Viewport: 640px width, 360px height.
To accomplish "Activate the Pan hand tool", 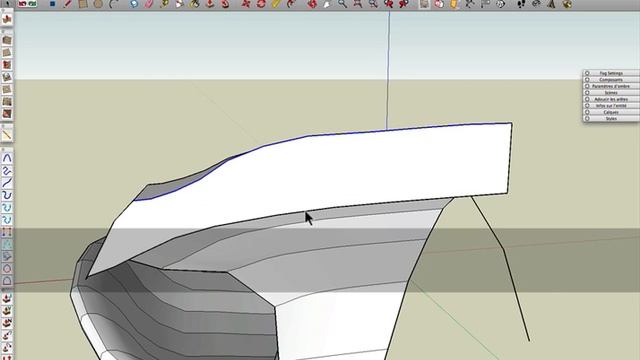I will pyautogui.click(x=327, y=4).
